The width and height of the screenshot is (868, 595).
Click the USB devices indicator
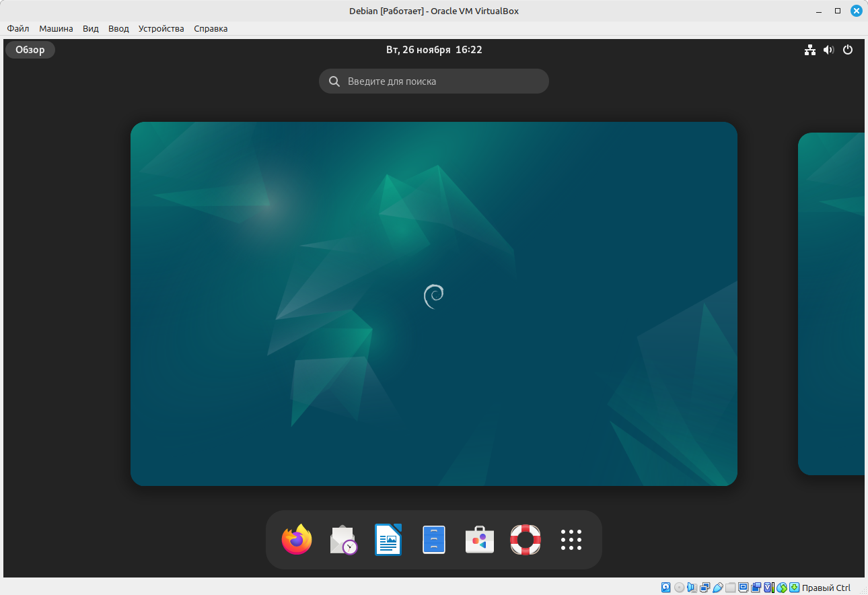pos(718,588)
